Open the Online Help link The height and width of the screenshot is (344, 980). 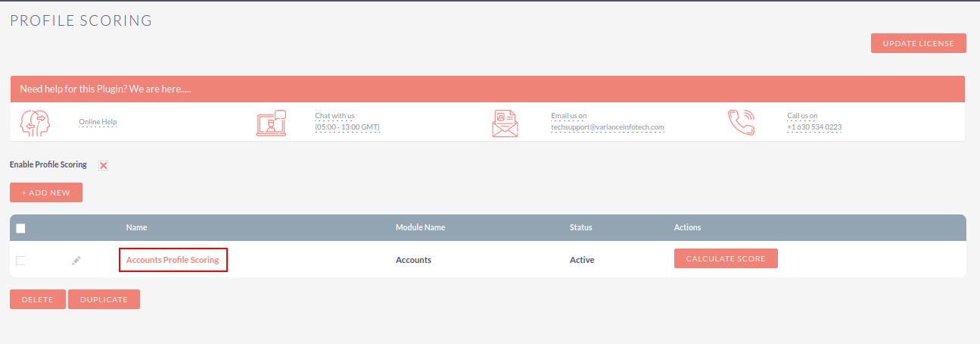pos(98,122)
